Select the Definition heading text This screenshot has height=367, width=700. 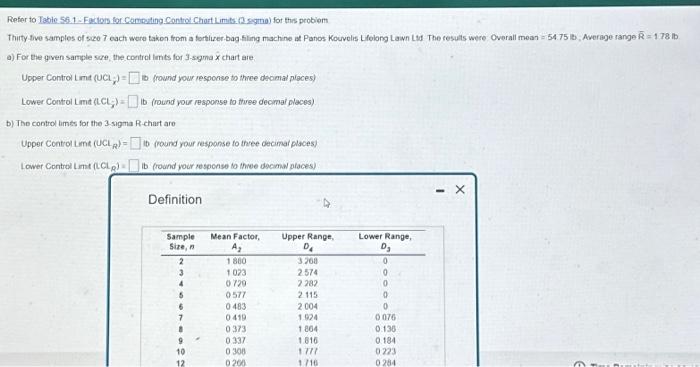[x=175, y=200]
